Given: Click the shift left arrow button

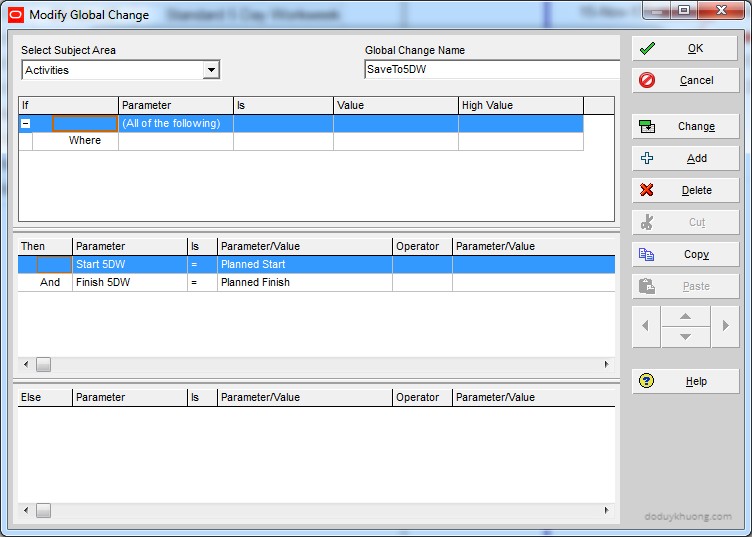Looking at the screenshot, I should (646, 326).
